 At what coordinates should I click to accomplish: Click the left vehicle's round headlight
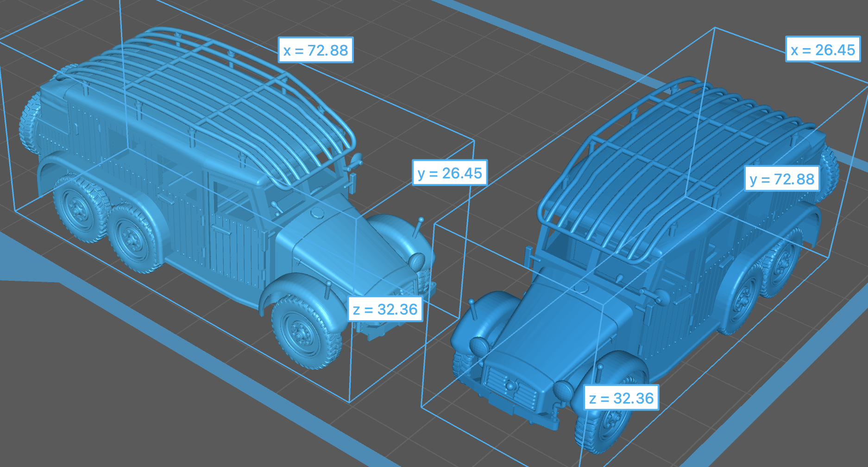click(416, 262)
